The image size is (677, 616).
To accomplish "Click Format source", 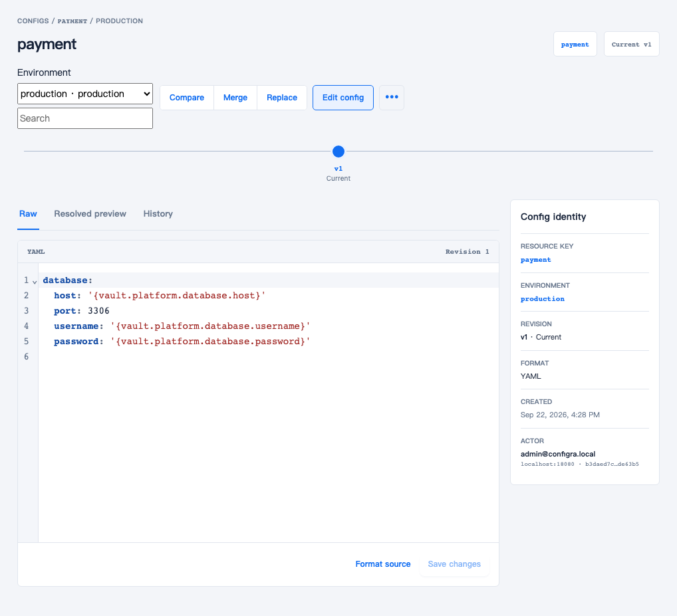I will [383, 564].
